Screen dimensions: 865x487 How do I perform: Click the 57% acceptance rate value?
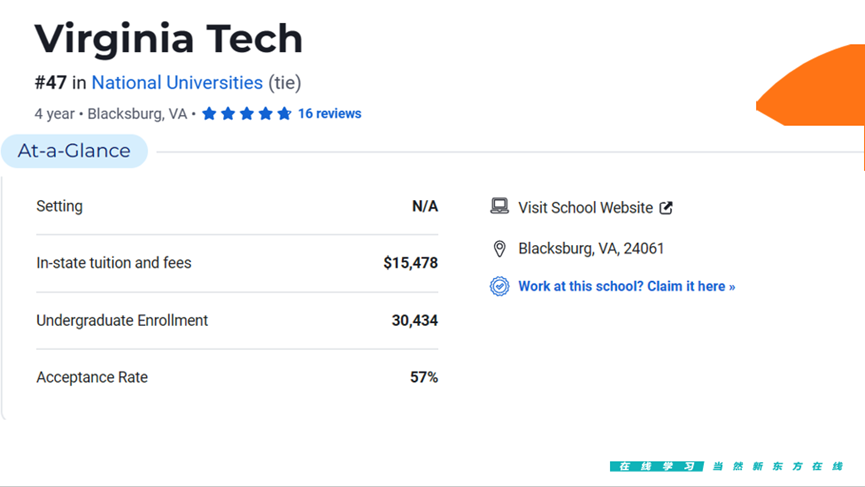pyautogui.click(x=424, y=377)
